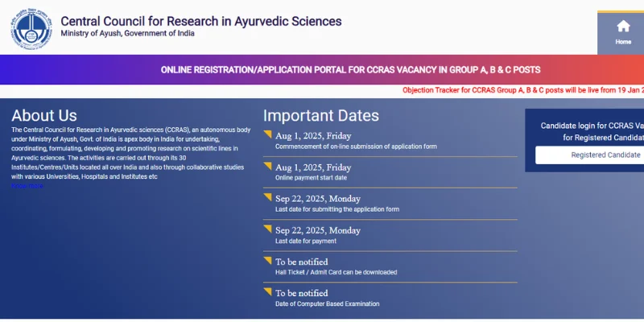The height and width of the screenshot is (322, 644).
Task: Click the Home house icon
Action: pyautogui.click(x=622, y=26)
